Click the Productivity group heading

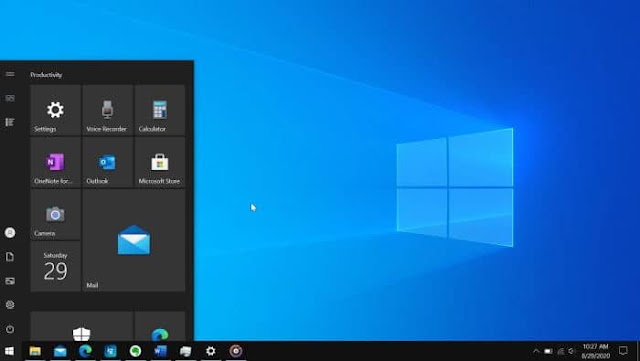click(46, 75)
